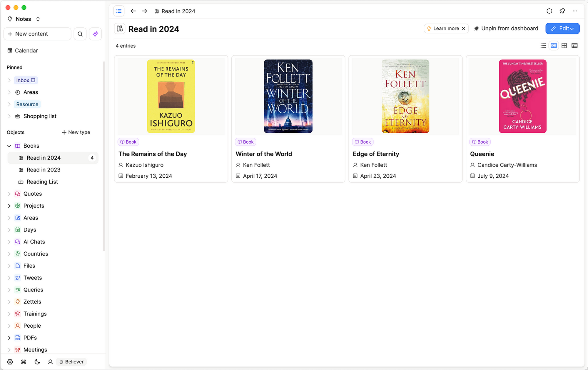Expand the PDFs object type

9,338
